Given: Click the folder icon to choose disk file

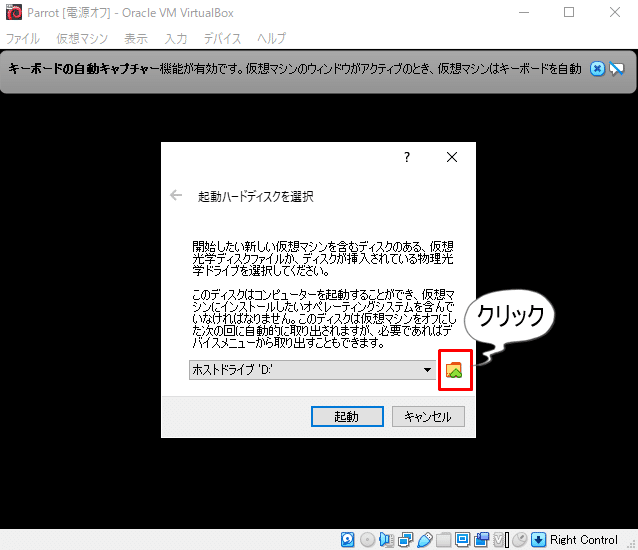Looking at the screenshot, I should 454,370.
